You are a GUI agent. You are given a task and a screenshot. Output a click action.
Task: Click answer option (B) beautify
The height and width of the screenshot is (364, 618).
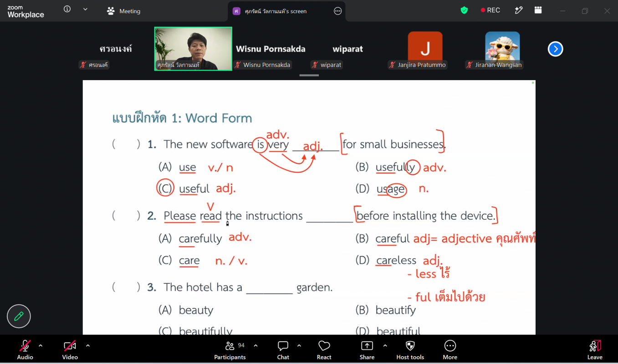386,310
